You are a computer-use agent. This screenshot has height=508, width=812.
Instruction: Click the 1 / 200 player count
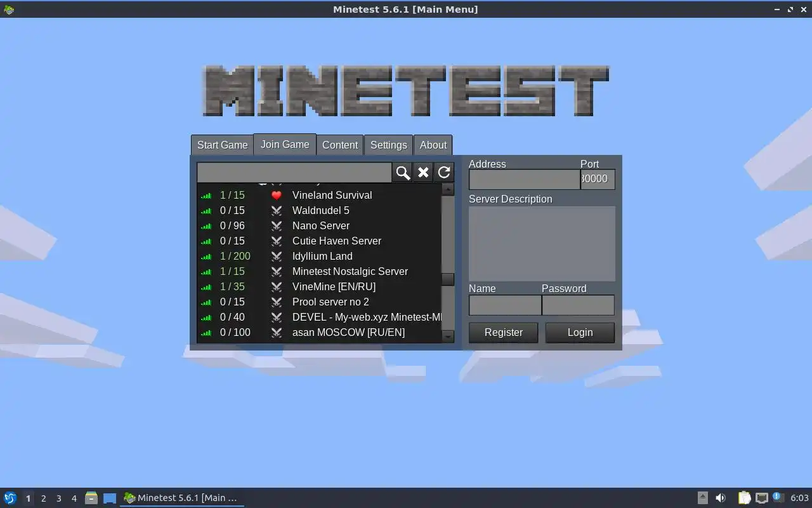(x=235, y=256)
